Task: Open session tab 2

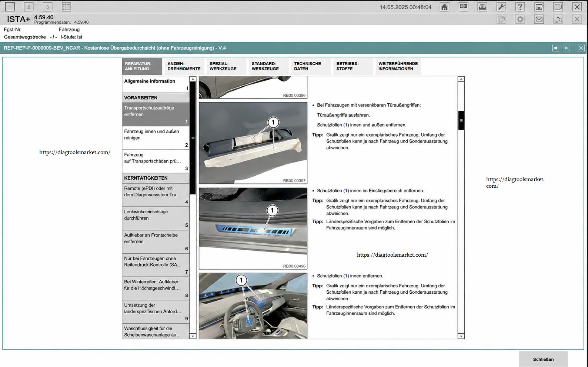Action: [x=29, y=7]
